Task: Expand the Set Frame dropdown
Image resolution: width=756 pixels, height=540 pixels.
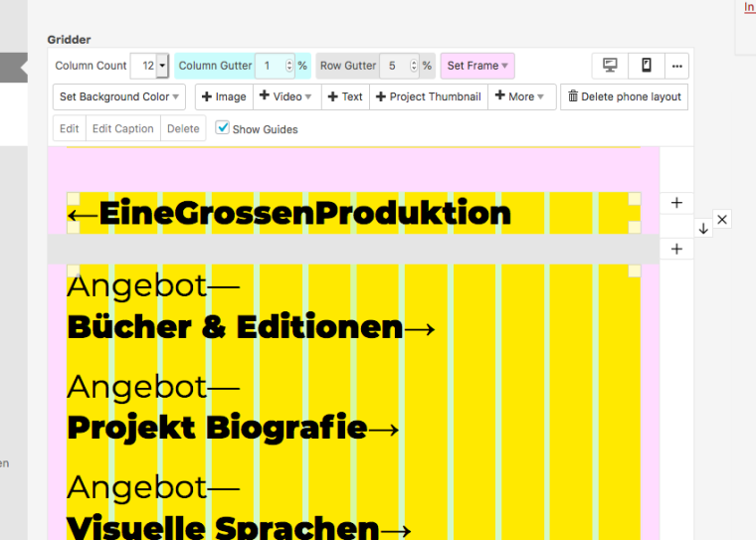Action: point(477,66)
